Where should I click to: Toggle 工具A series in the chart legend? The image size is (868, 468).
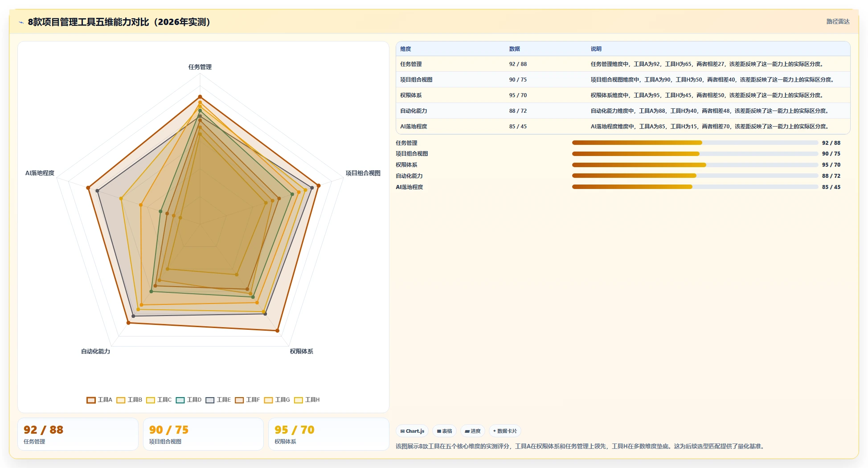(99, 400)
